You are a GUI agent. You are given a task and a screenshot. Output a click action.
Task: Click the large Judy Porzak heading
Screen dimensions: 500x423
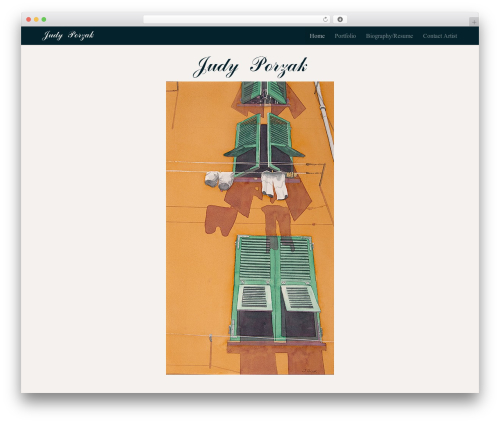click(x=250, y=66)
